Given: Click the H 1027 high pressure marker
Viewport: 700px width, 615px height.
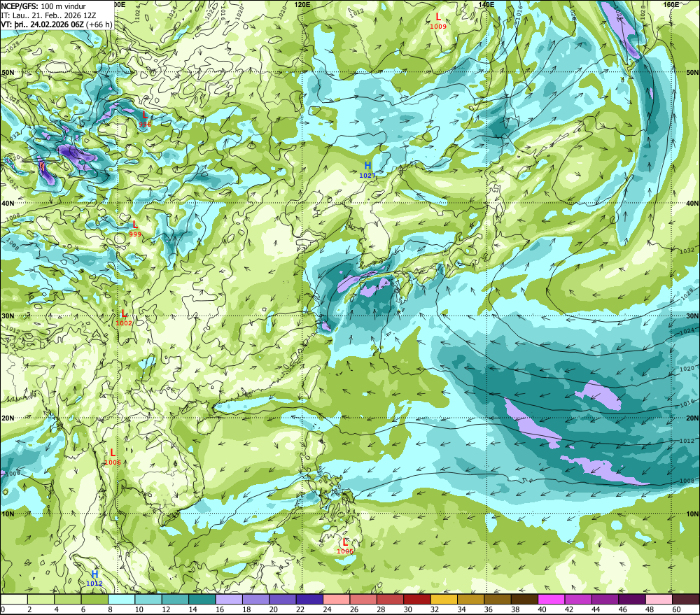Looking at the screenshot, I should click(367, 170).
